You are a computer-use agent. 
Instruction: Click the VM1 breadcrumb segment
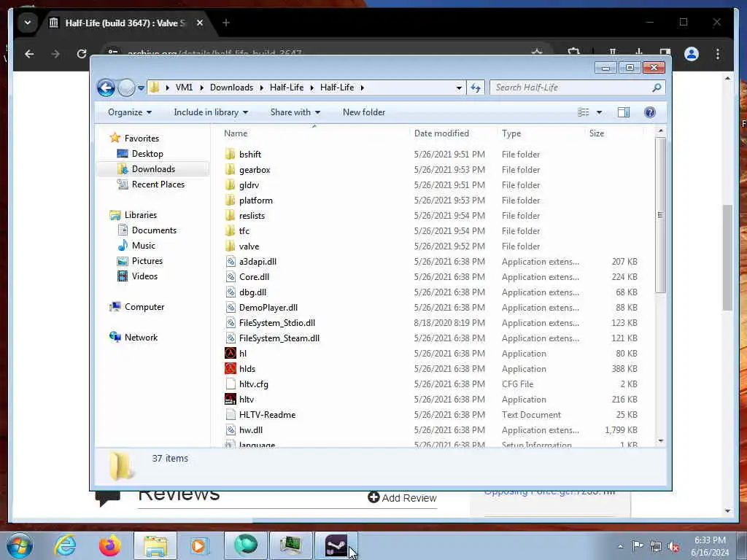pyautogui.click(x=184, y=87)
